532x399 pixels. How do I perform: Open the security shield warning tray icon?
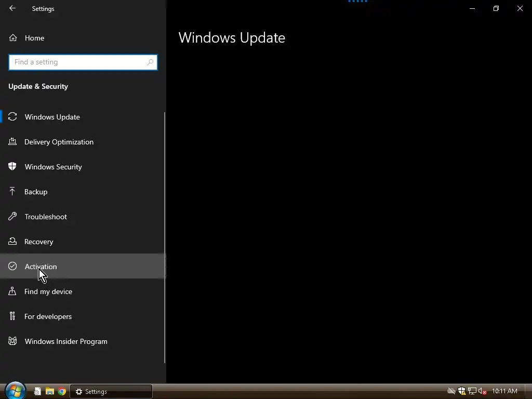[462, 391]
